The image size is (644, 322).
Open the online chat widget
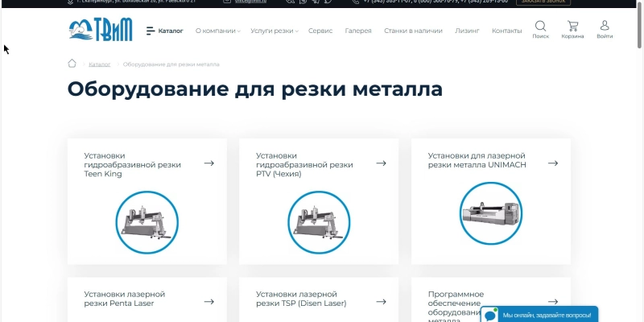[539, 315]
